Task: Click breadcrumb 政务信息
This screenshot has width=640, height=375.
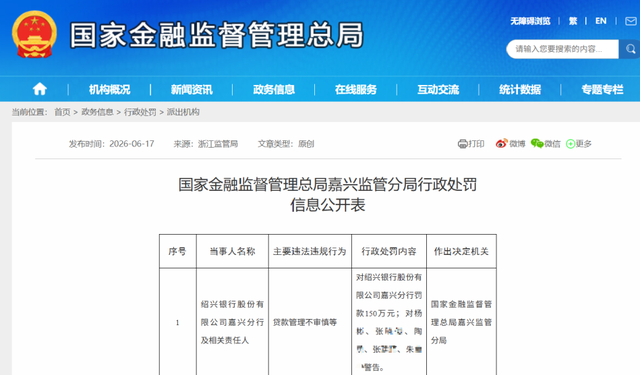Action: [97, 112]
